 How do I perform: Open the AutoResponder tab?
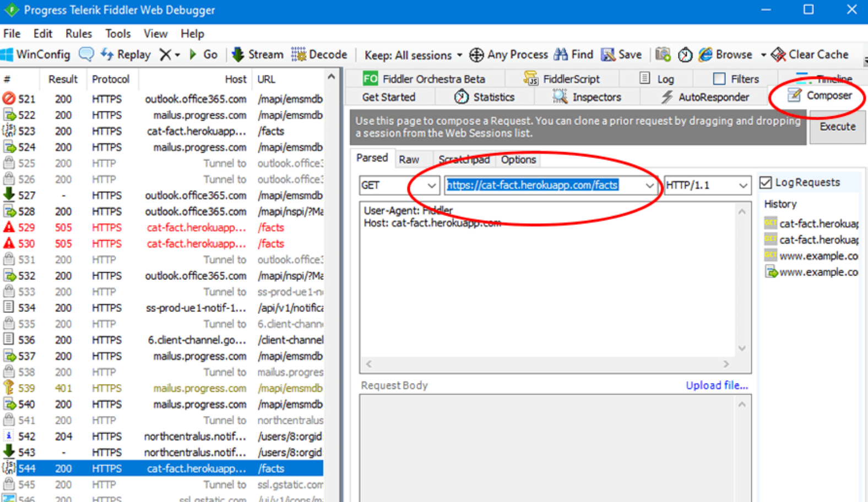[705, 97]
